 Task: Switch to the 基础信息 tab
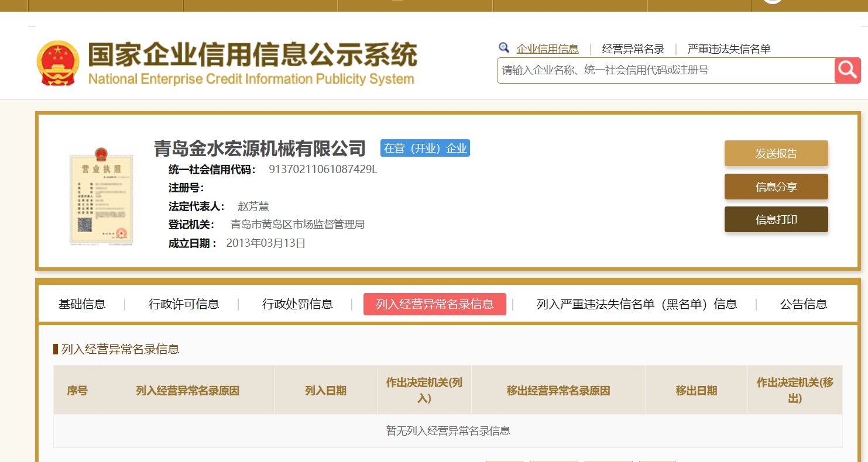82,304
